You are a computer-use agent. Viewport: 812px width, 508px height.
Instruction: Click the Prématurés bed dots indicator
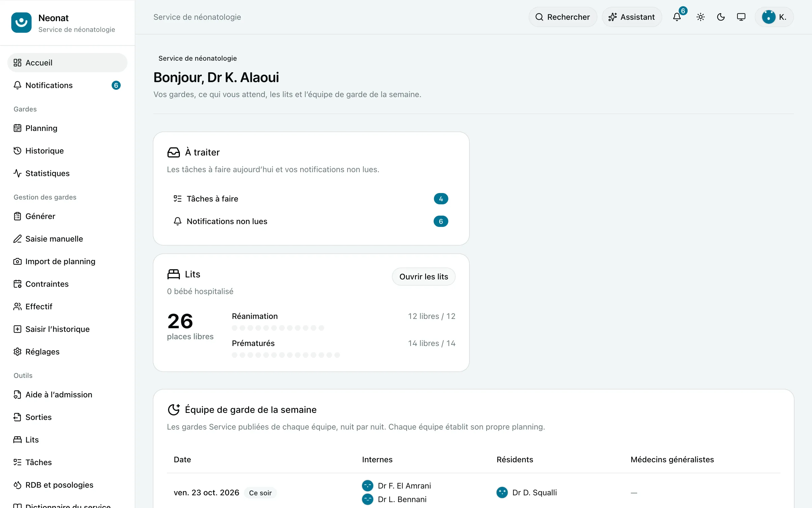click(286, 355)
